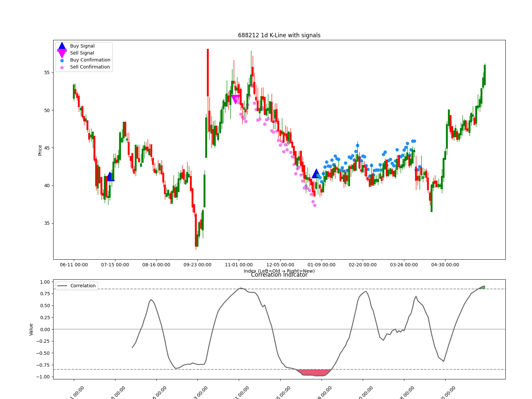Screen dimensions: 532x399
Task: Click the date tick '02-20 00:00' under price chart
Action: point(363,265)
